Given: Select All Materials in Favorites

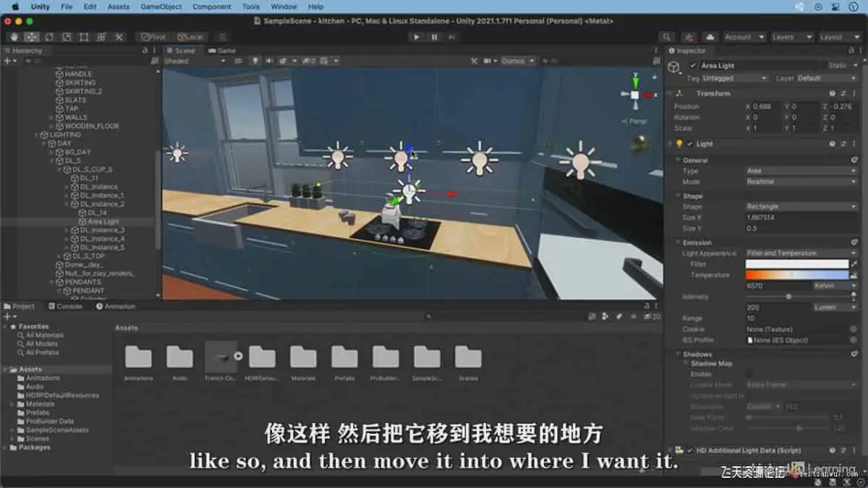Looking at the screenshot, I should pos(44,335).
